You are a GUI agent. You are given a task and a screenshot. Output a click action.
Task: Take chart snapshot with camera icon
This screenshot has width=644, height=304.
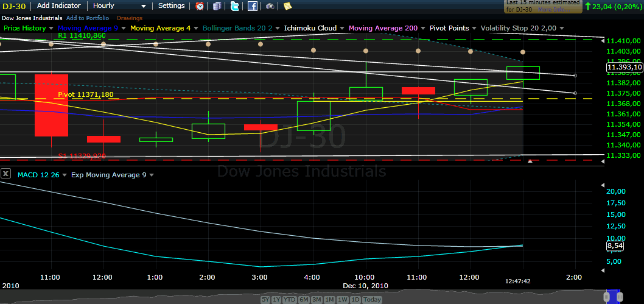click(x=270, y=5)
